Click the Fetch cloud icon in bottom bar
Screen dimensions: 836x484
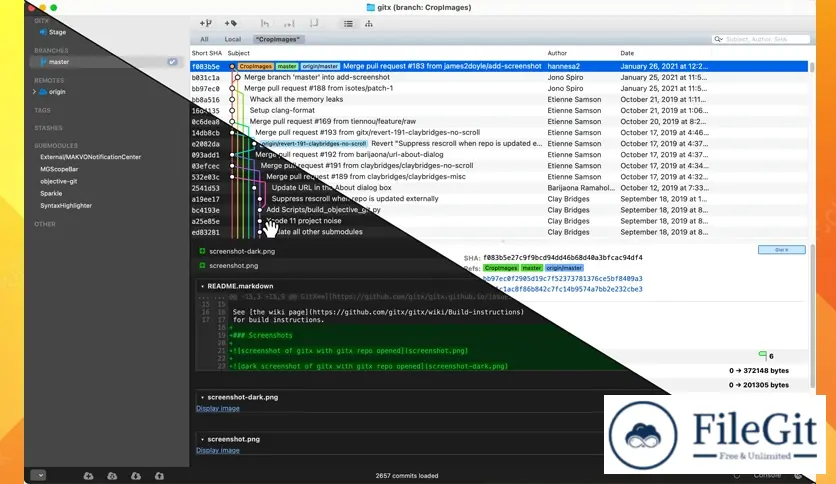pos(112,475)
